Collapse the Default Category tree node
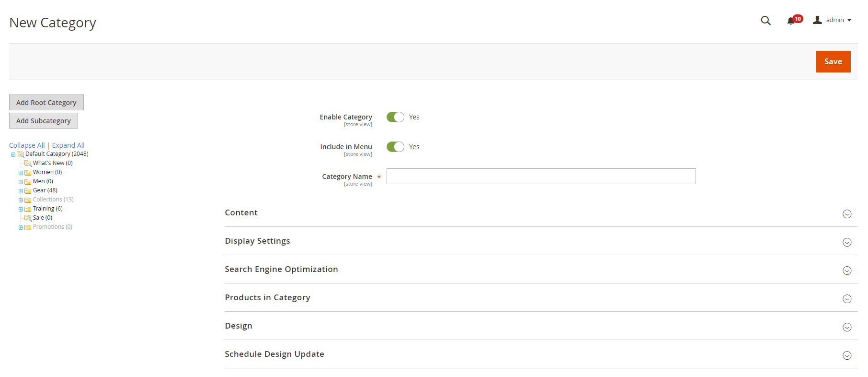 tap(13, 154)
